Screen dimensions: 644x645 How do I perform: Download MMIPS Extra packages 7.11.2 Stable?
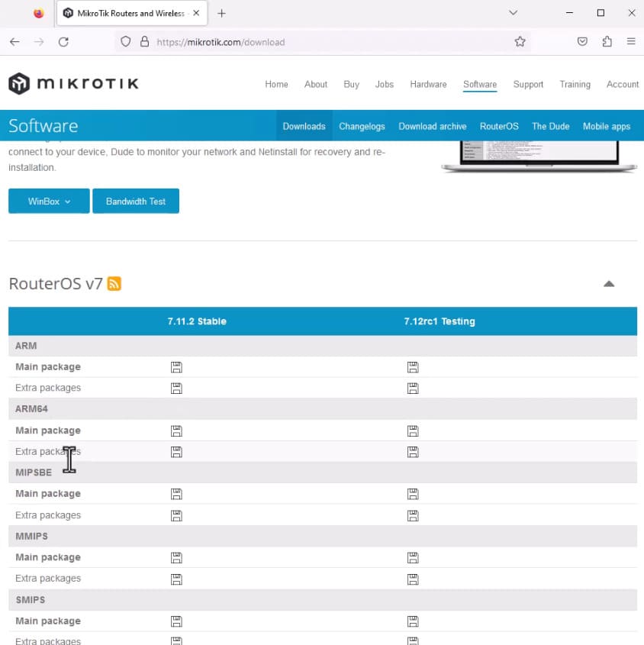pyautogui.click(x=176, y=579)
